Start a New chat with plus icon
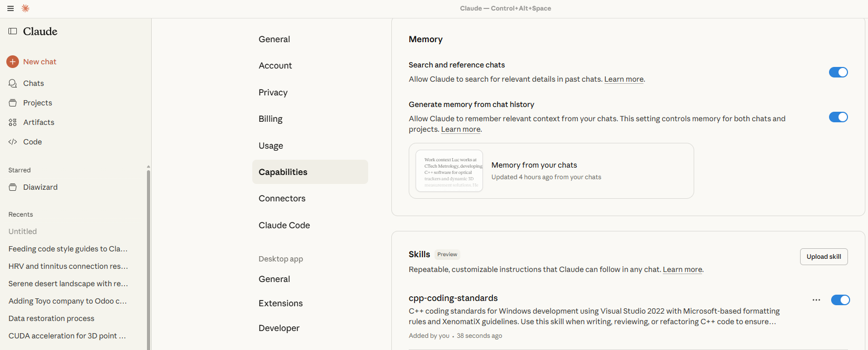 13,62
